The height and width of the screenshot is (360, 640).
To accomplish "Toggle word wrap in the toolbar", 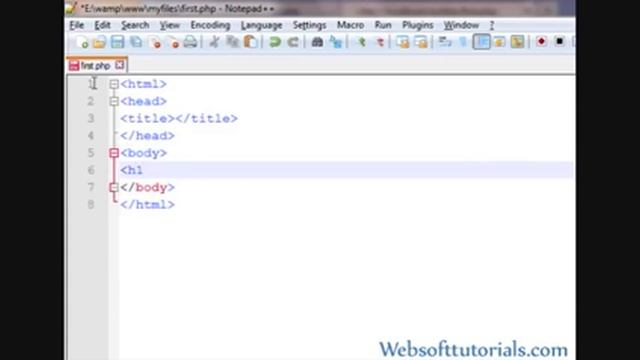I will [x=444, y=42].
